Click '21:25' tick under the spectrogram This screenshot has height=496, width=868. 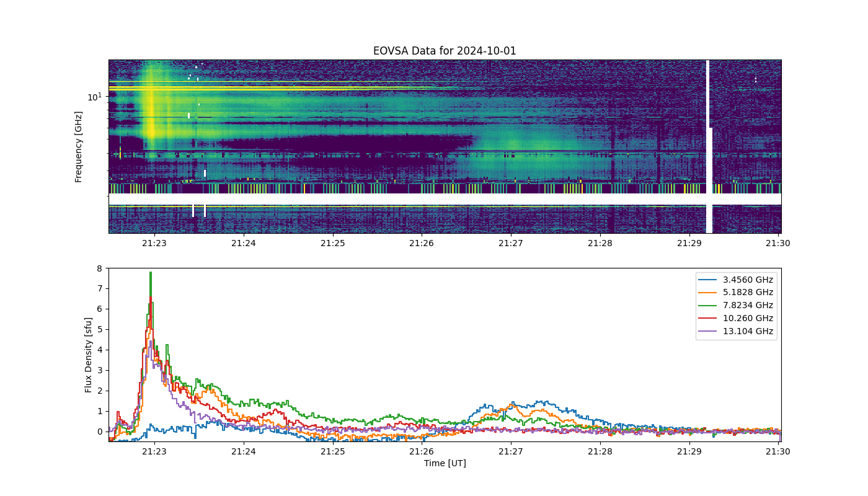pyautogui.click(x=332, y=244)
